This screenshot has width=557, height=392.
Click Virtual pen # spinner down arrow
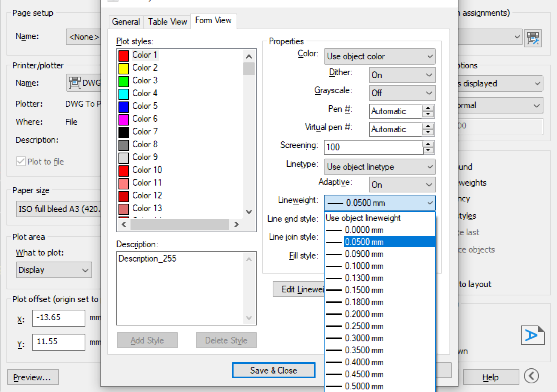(428, 132)
